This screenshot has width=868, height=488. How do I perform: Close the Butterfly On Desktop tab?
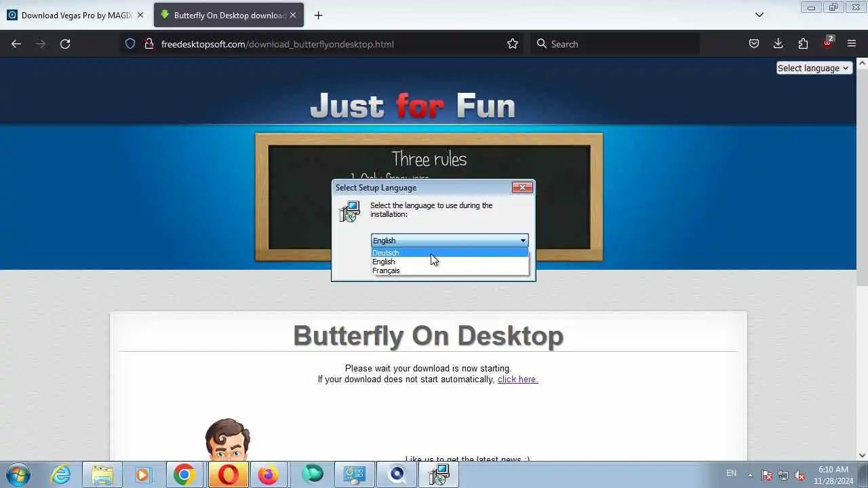(x=292, y=15)
